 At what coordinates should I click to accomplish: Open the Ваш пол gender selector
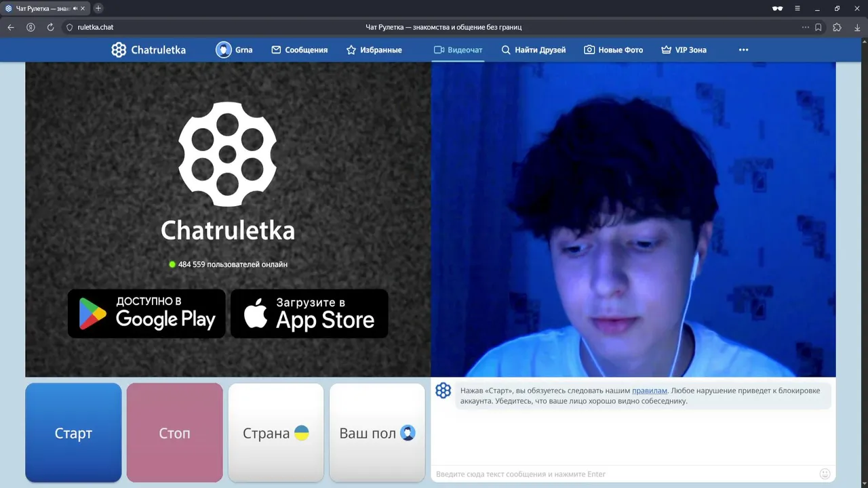coord(377,433)
